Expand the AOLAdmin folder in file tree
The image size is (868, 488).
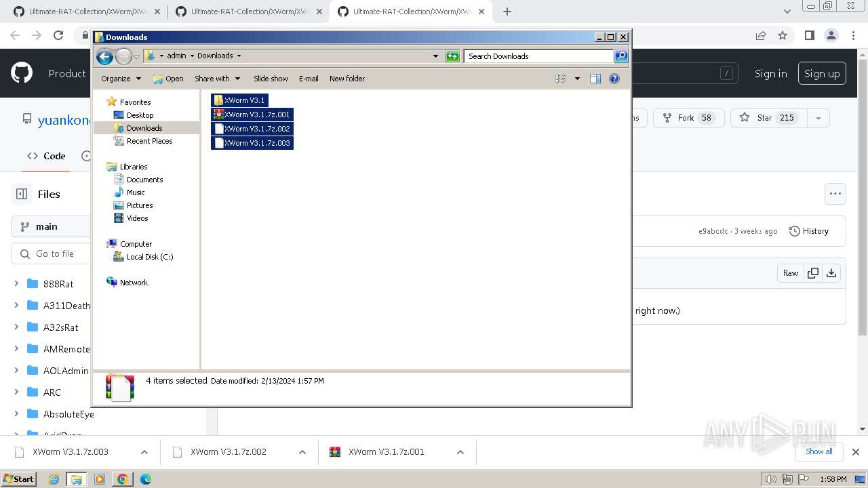click(x=16, y=371)
